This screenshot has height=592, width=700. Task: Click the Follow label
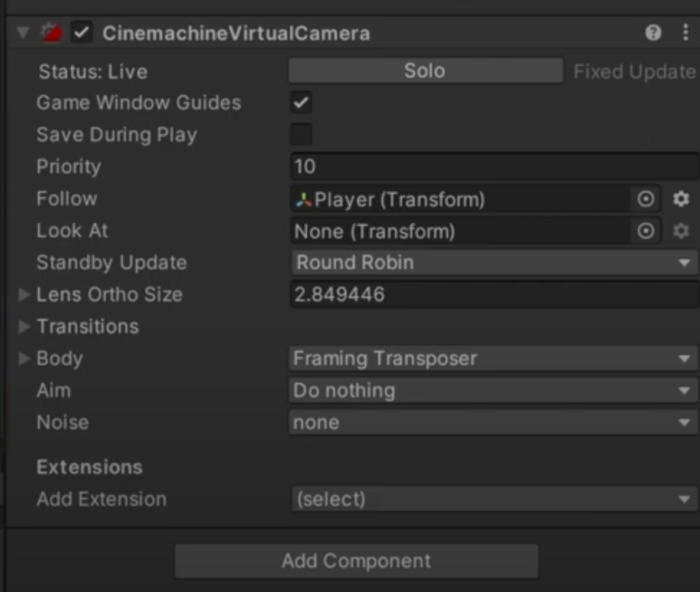tap(67, 199)
